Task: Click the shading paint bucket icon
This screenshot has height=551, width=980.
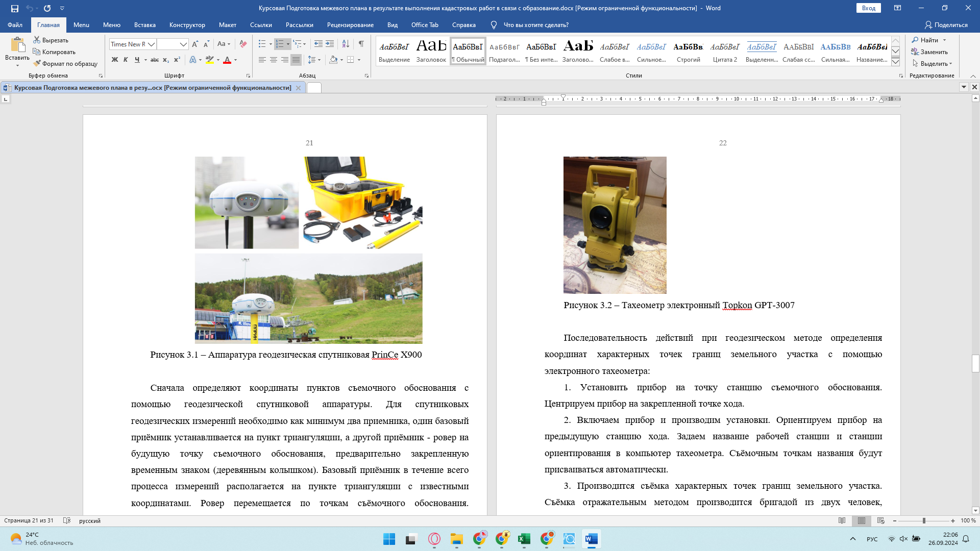Action: [x=333, y=60]
